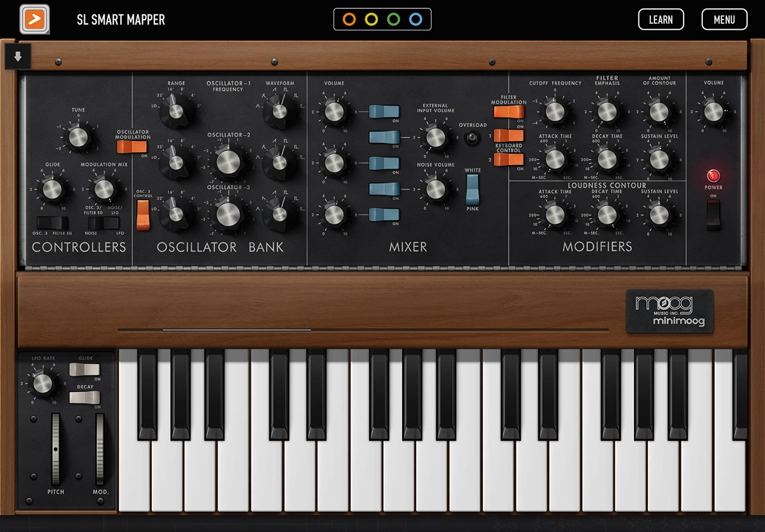This screenshot has height=532, width=765.
Task: Select the blue circle indicator
Action: point(415,20)
